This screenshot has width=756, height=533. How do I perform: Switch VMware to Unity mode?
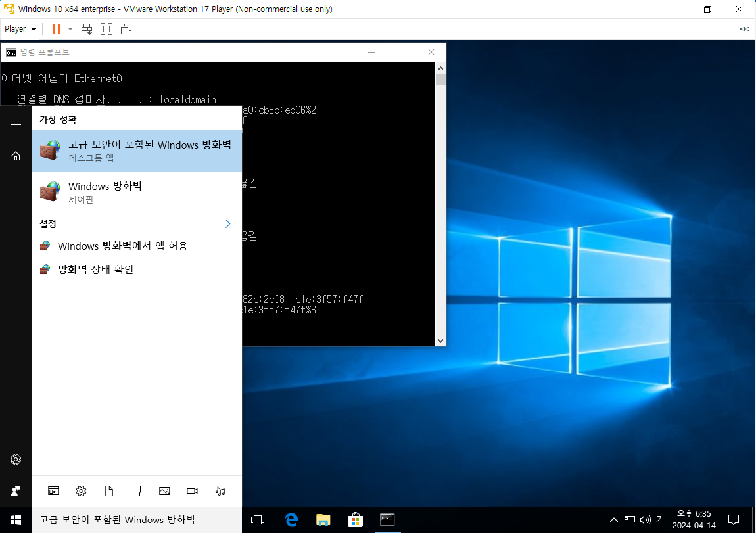point(126,29)
